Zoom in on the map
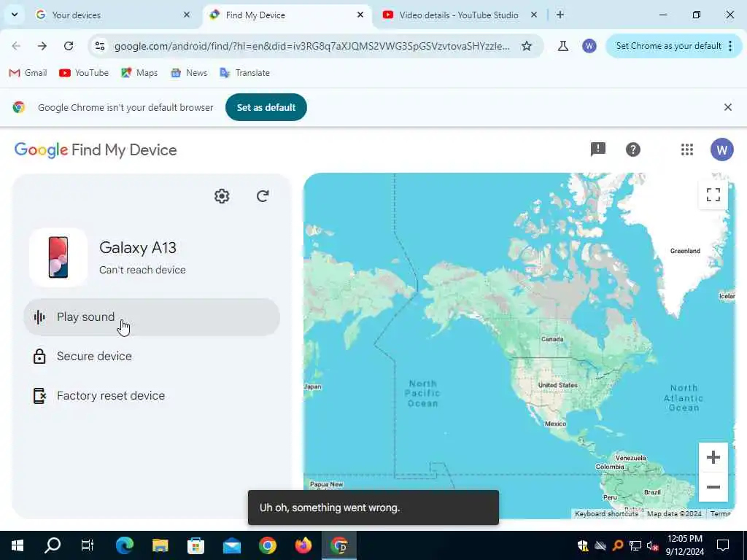The width and height of the screenshot is (747, 560). [713, 457]
